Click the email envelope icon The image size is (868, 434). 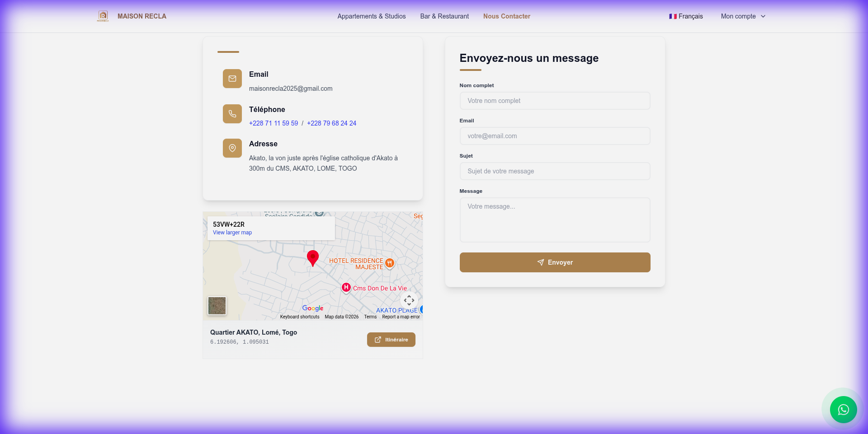[232, 78]
